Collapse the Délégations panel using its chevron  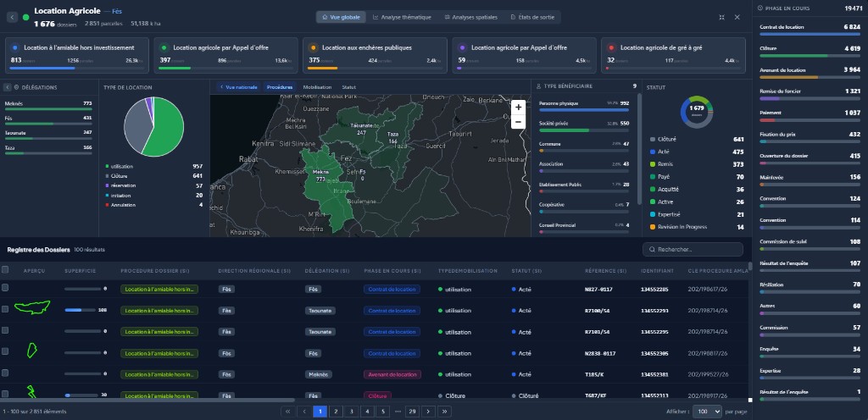tap(7, 87)
